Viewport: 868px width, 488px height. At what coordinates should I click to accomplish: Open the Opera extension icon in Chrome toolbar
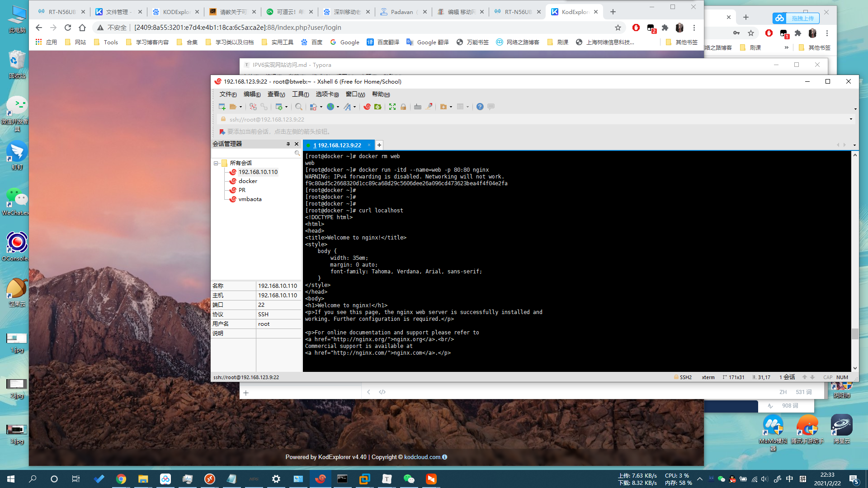coord(636,28)
